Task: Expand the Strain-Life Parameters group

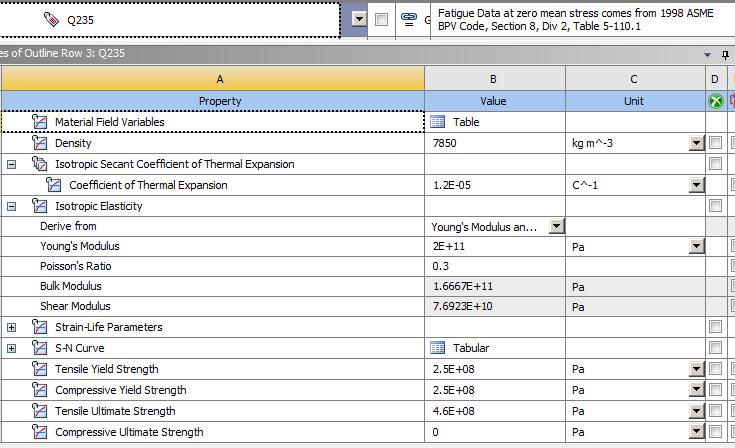Action: tap(12, 327)
